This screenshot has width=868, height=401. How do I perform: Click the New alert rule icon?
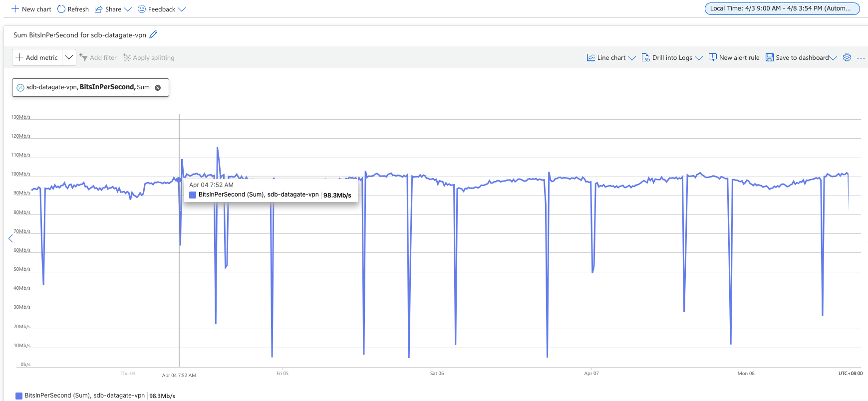[713, 57]
